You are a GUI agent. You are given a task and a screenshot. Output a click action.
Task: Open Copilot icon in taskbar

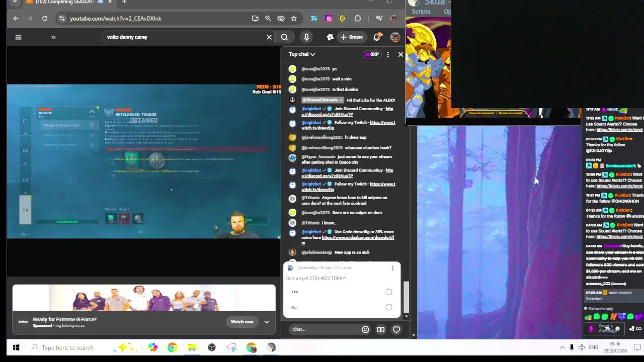coord(152,347)
